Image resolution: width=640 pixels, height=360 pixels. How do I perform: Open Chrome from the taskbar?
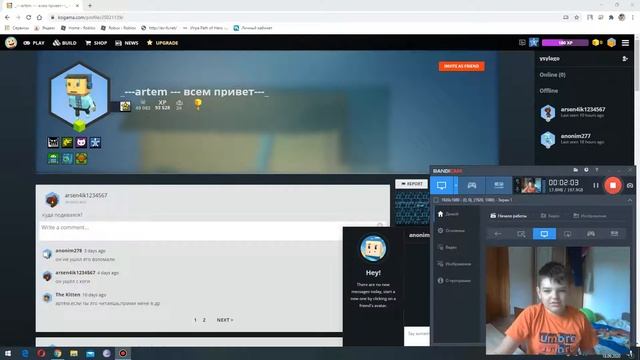click(57, 353)
